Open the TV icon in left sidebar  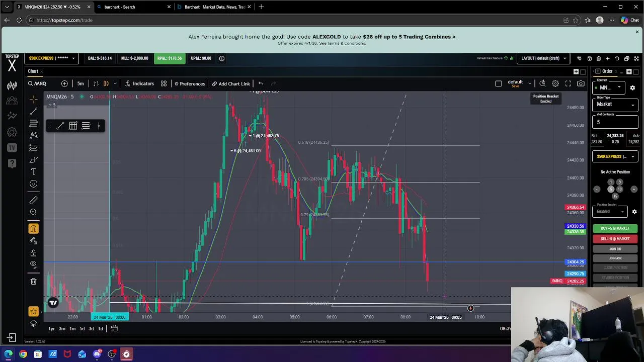pos(12,148)
